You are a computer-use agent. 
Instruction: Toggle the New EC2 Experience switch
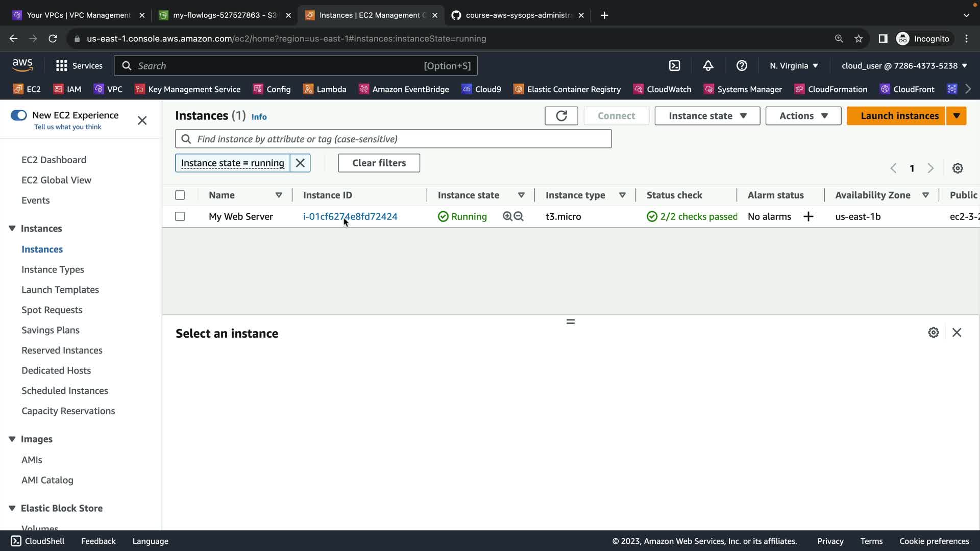click(x=19, y=115)
